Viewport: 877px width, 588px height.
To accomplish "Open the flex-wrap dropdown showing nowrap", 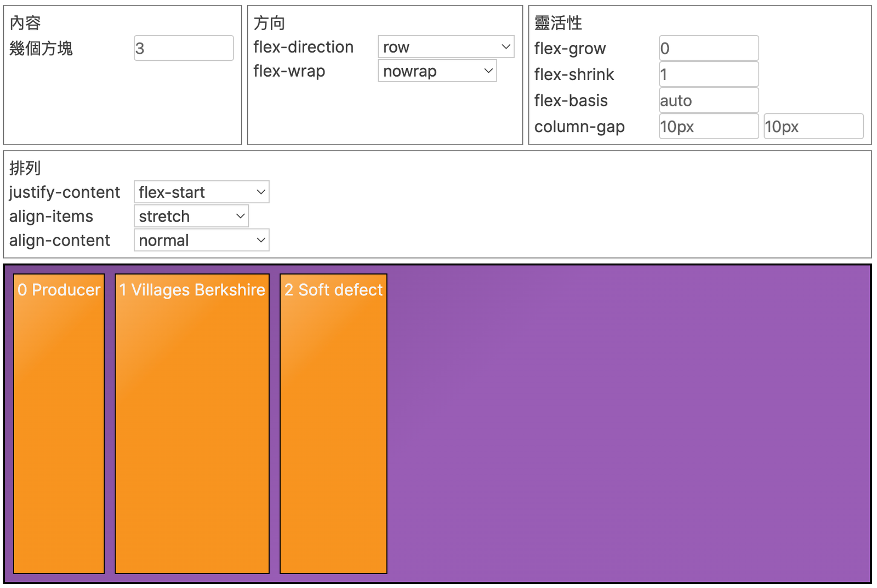I will click(437, 71).
